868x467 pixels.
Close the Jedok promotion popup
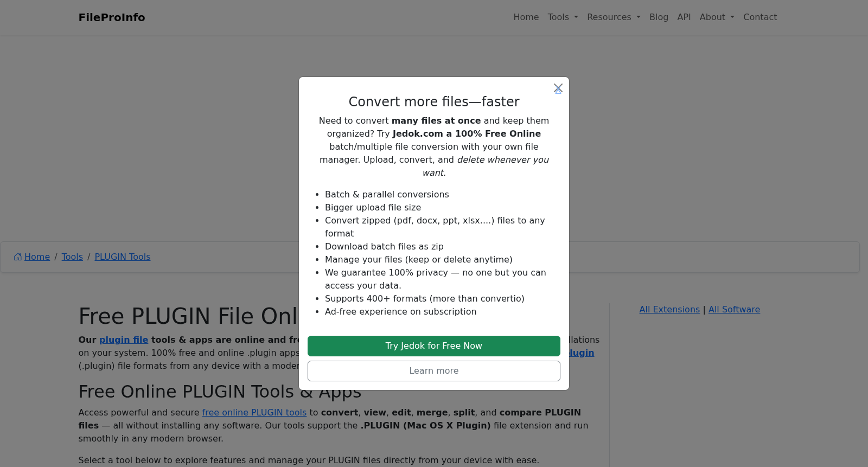point(558,88)
